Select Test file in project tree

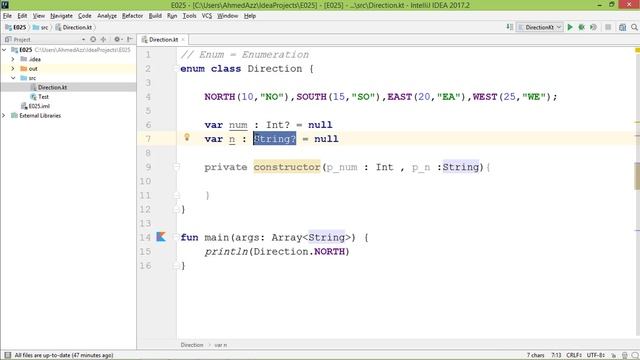click(43, 97)
